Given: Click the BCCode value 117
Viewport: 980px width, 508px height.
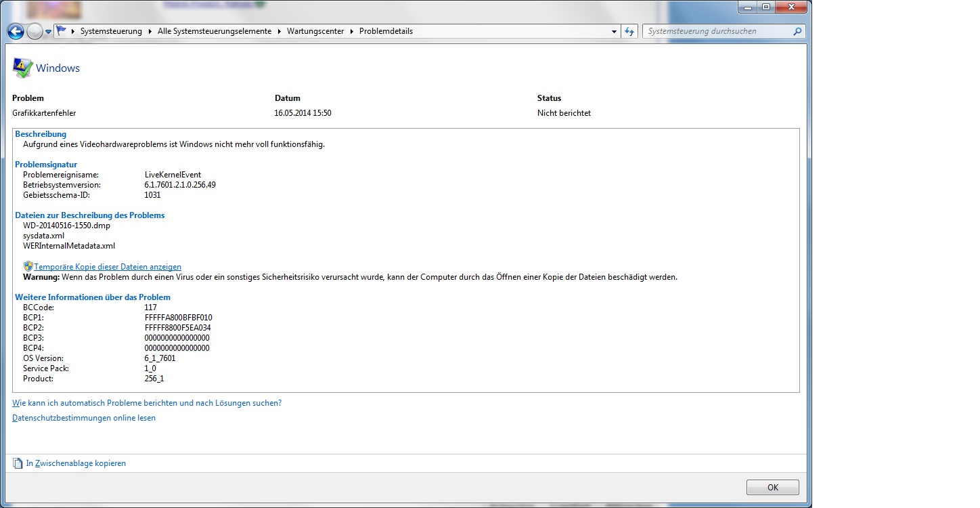Looking at the screenshot, I should click(x=150, y=308).
